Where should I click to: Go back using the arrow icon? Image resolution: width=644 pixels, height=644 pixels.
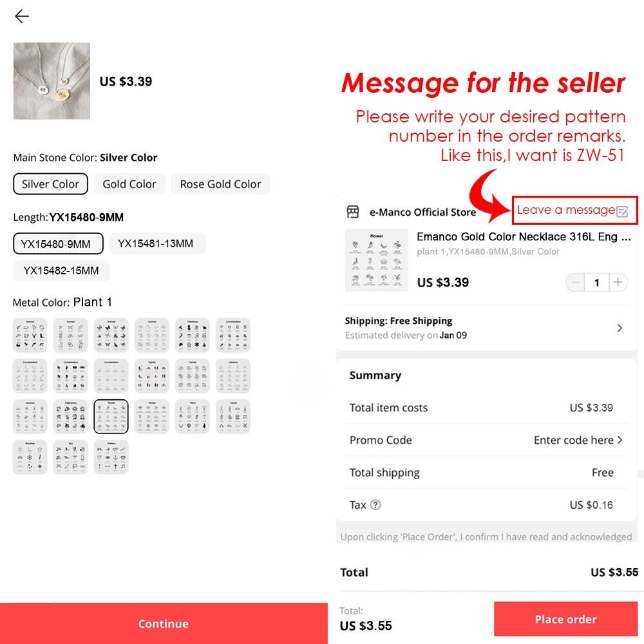point(22,16)
